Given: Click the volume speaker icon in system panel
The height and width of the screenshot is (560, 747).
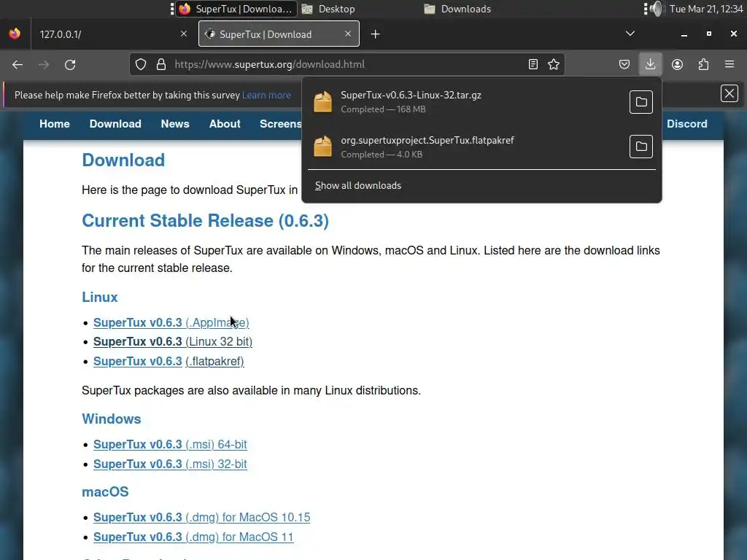Looking at the screenshot, I should 657,9.
